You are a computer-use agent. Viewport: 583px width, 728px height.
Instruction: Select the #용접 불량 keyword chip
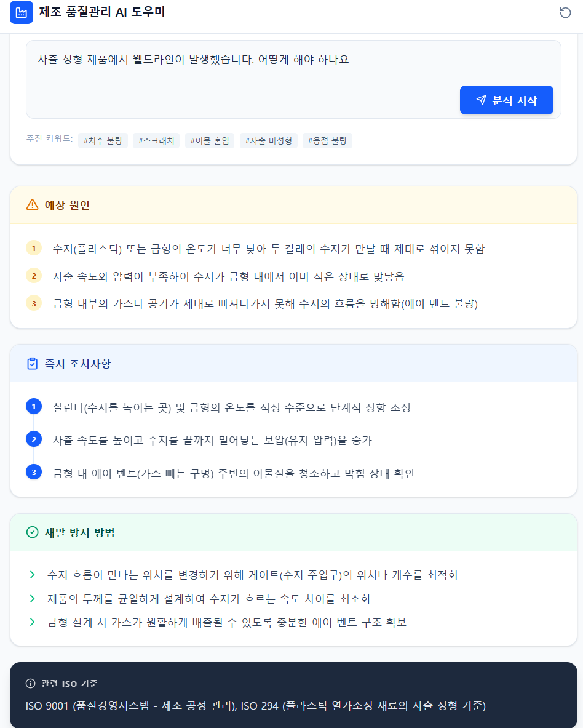click(x=327, y=141)
